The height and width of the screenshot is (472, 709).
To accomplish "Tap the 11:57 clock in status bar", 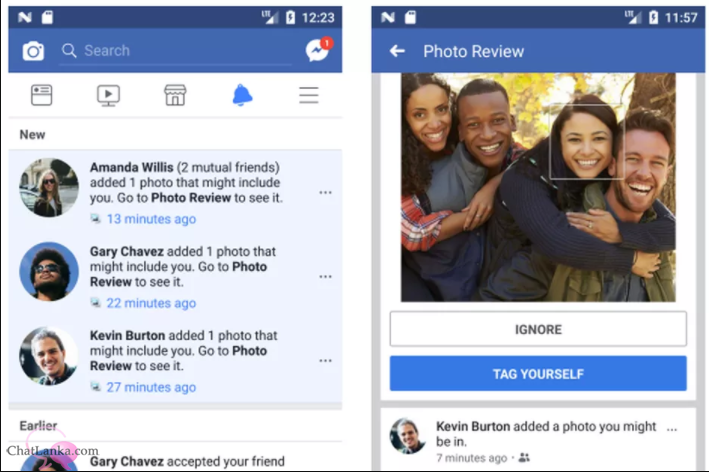I will (681, 18).
